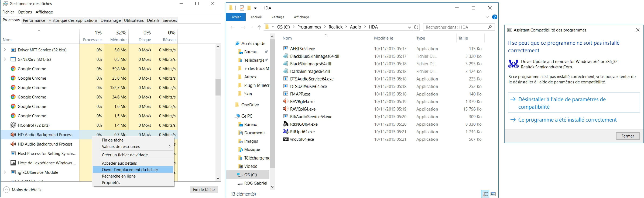Click the Properties quick access toolbar icon
The height and width of the screenshot is (198, 644).
tap(242, 8)
